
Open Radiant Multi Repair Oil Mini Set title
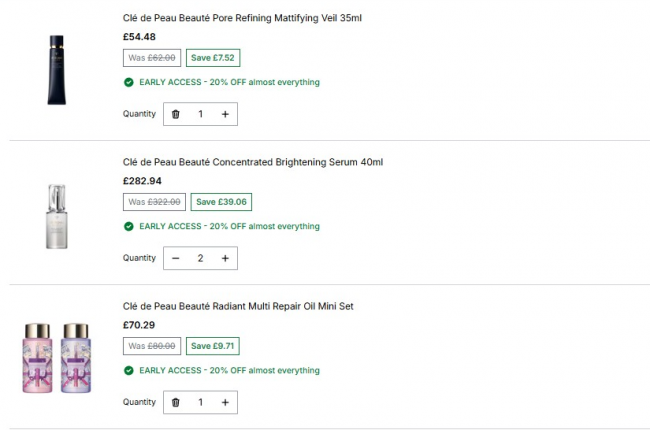click(x=238, y=306)
